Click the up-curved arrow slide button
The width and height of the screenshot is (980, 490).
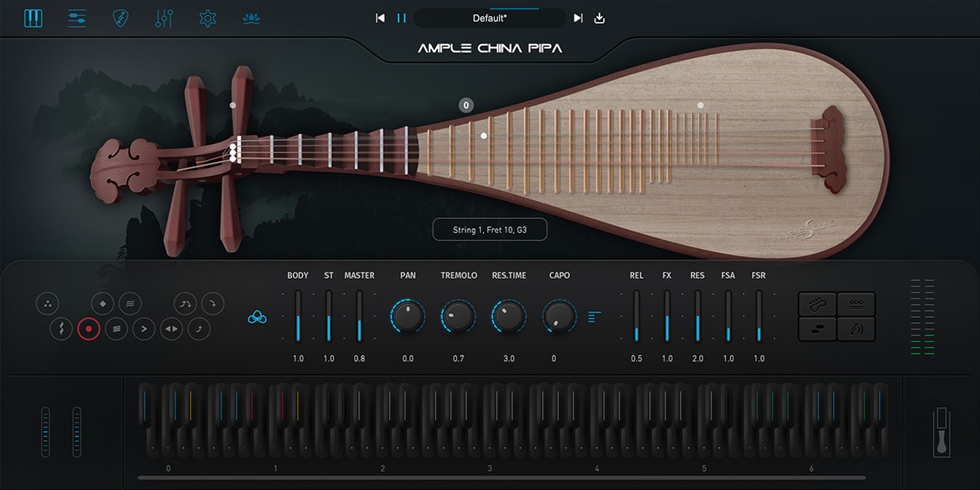199,329
